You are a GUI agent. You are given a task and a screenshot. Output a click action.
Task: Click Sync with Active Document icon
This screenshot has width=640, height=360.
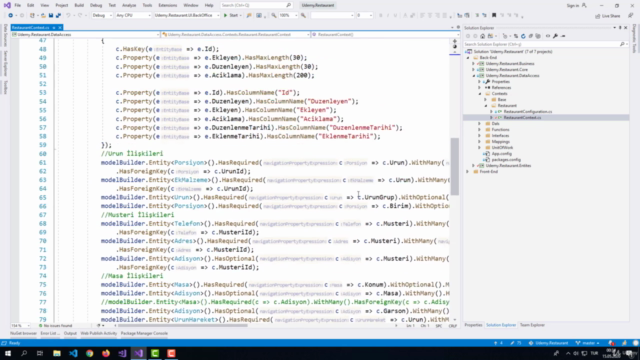pyautogui.click(x=516, y=36)
